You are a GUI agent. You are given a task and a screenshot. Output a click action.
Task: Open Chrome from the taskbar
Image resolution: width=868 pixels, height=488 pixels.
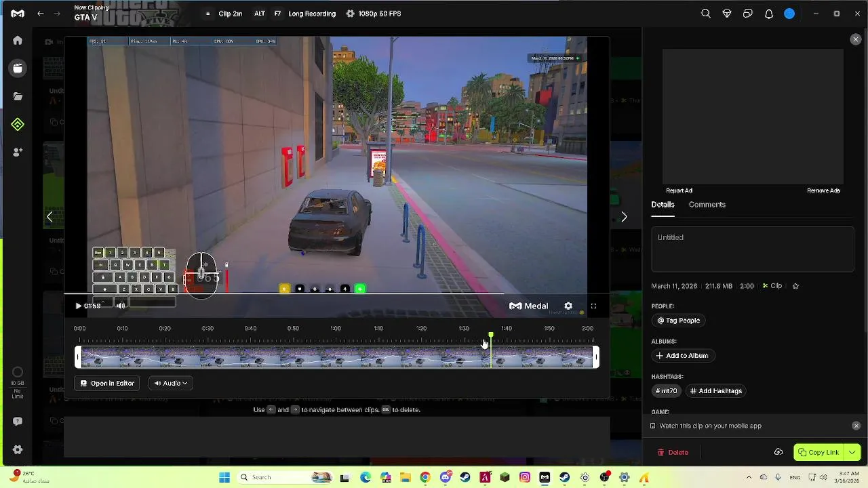[x=425, y=477]
